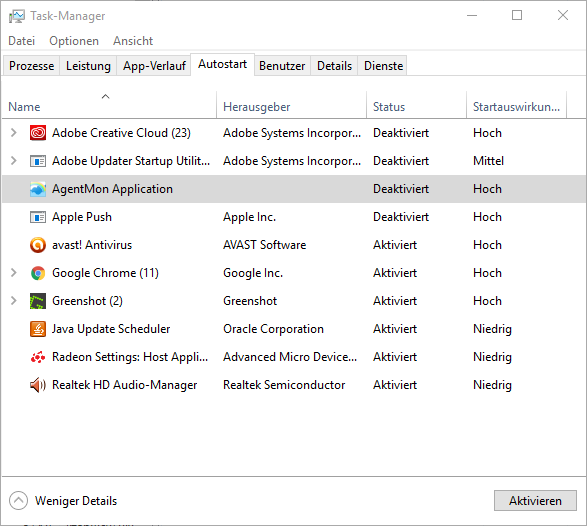Viewport: 587px width, 526px height.
Task: Switch to the Prozesse tab
Action: [x=31, y=66]
